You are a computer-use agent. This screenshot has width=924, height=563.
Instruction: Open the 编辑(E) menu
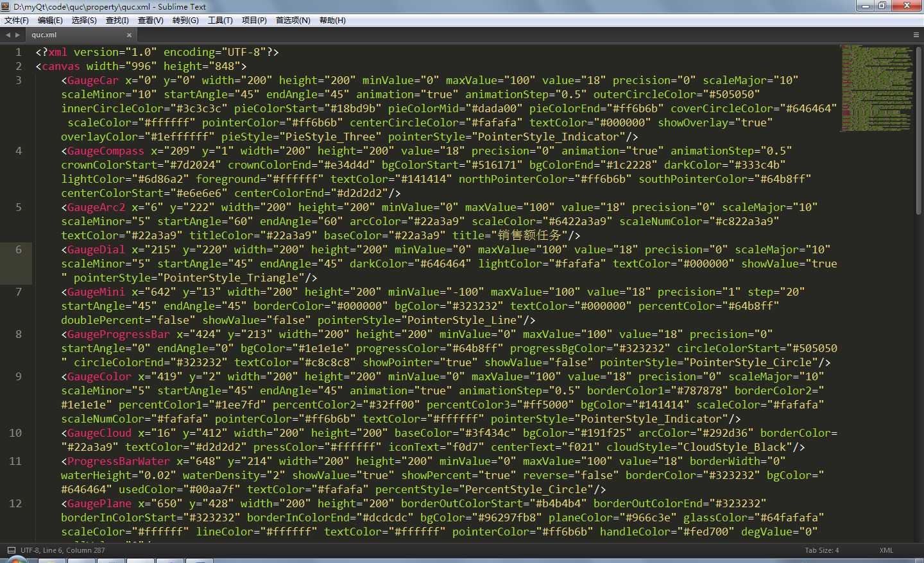50,21
